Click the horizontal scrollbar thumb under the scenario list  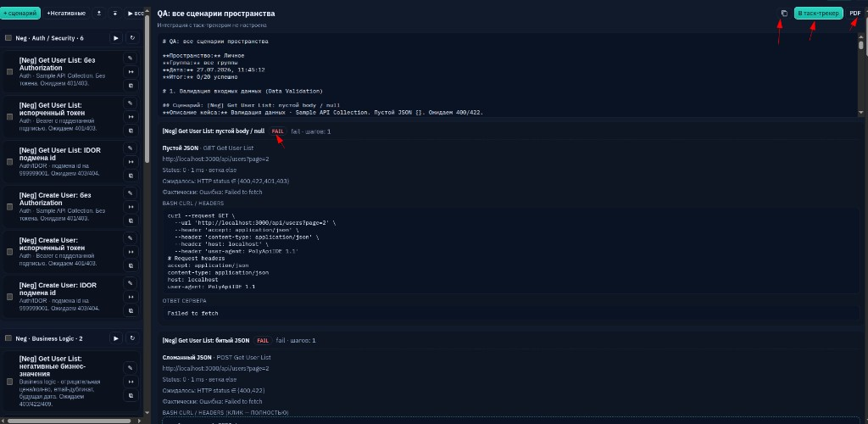pos(70,421)
